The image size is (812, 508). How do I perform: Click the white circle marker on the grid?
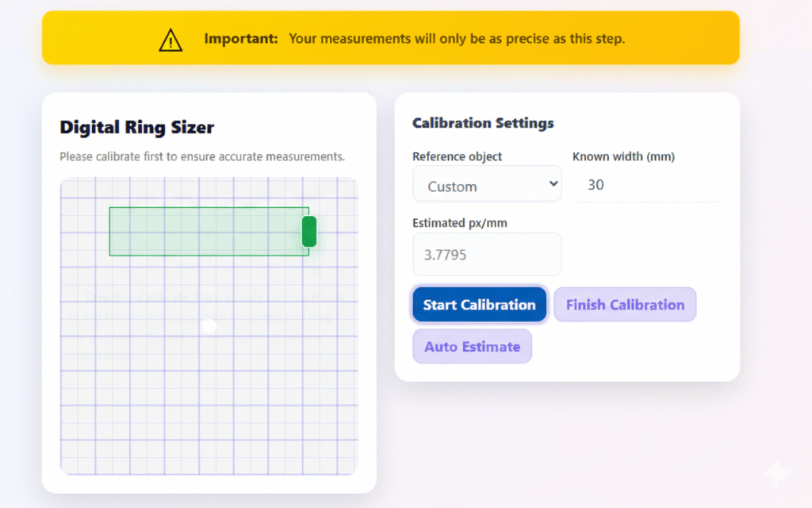[x=209, y=326]
